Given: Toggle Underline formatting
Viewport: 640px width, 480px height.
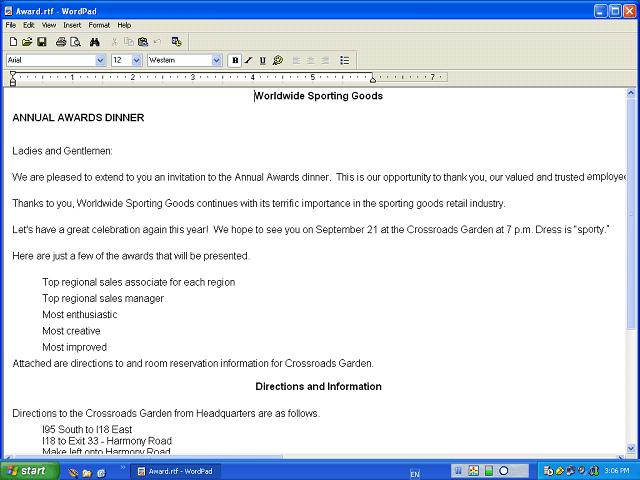Looking at the screenshot, I should pos(262,60).
